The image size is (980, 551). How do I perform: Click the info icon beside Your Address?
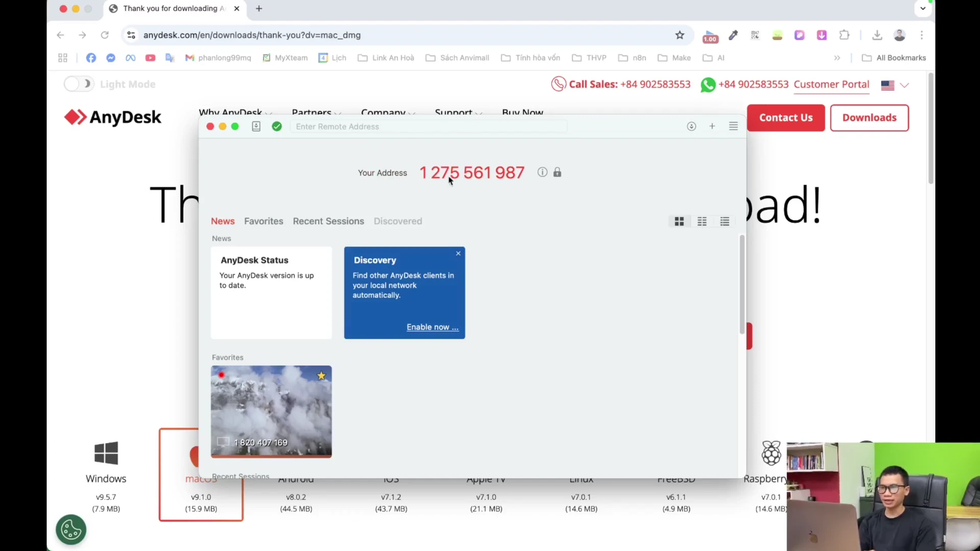pos(542,172)
